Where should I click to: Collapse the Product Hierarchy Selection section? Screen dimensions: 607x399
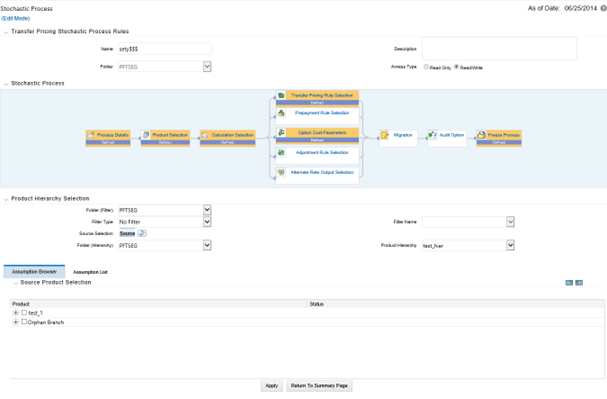[6, 199]
